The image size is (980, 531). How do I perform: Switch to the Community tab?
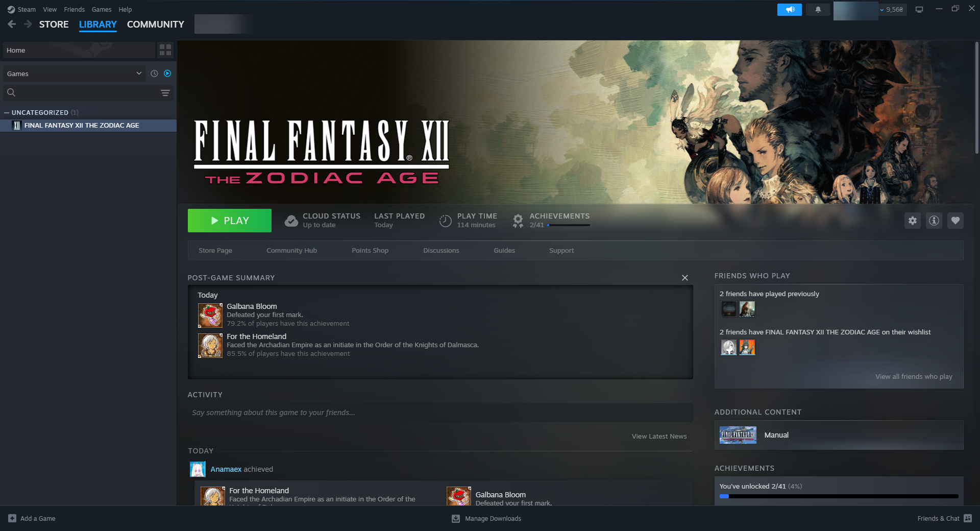156,25
